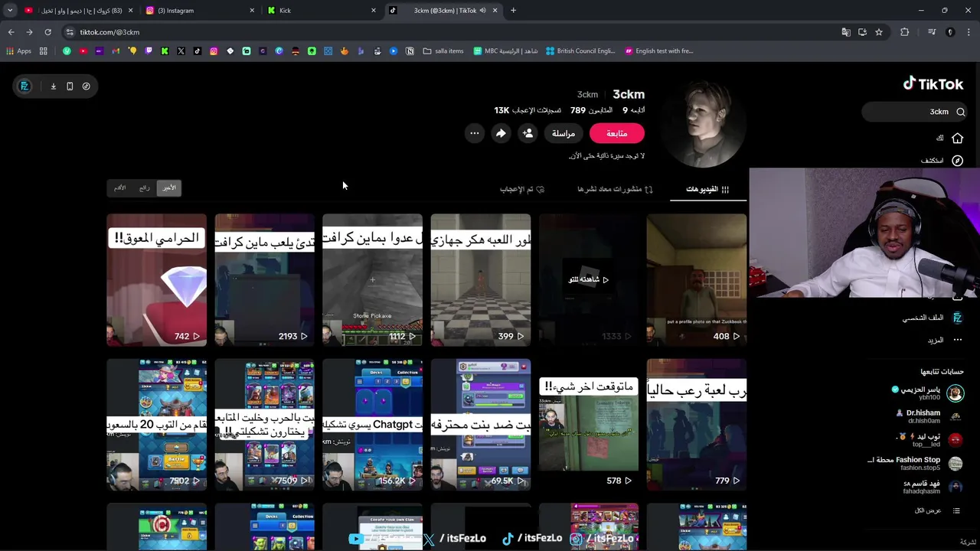
Task: Click the TikTok search field containing 3ckm
Action: (915, 112)
